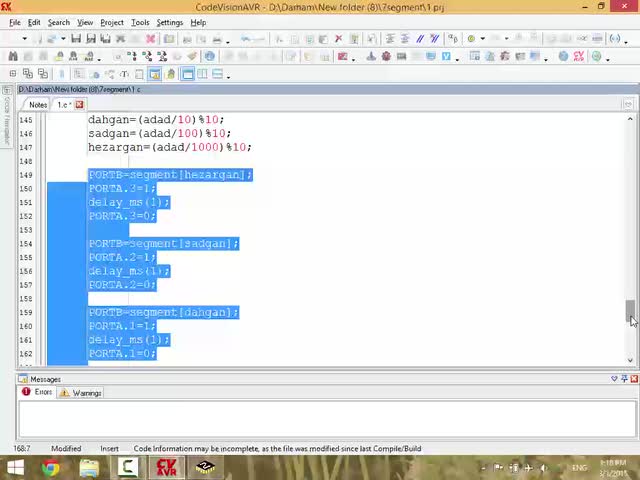Viewport: 640px width, 480px height.
Task: Click code line hezargan=(adad/1000)%10;
Action: [170, 147]
